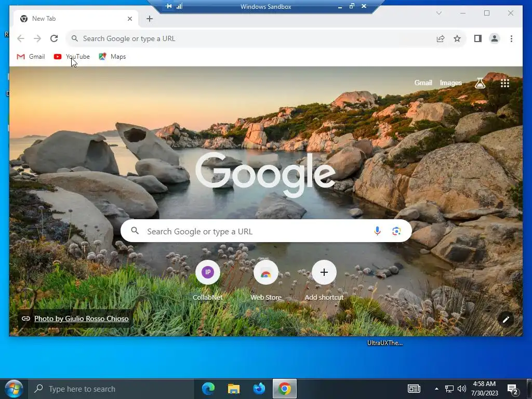Go forward with the browser forward arrow
The image size is (532, 399).
point(37,38)
